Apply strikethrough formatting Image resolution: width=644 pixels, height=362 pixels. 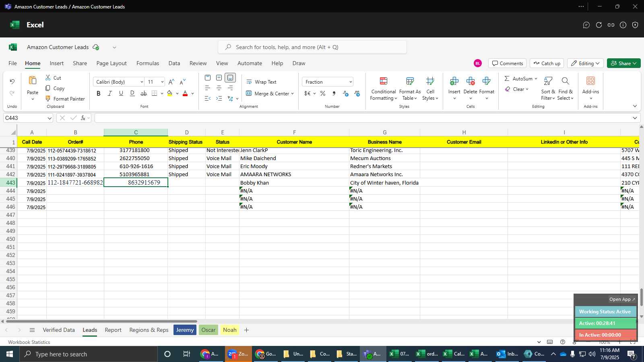(144, 93)
